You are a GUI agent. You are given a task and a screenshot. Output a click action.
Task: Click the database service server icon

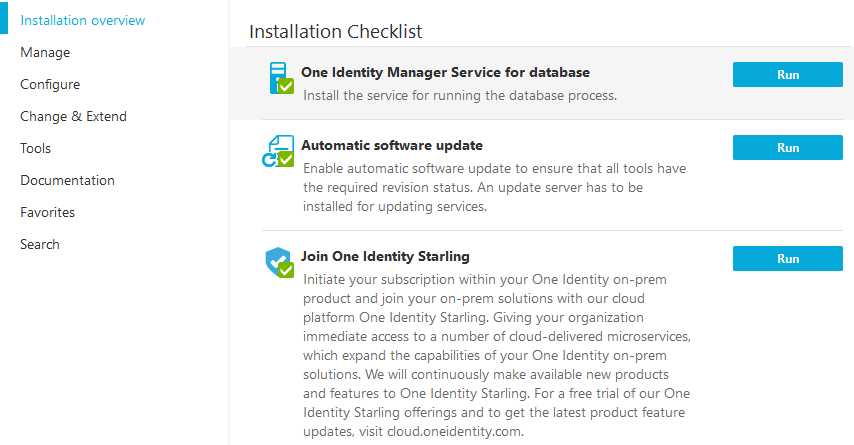click(279, 78)
